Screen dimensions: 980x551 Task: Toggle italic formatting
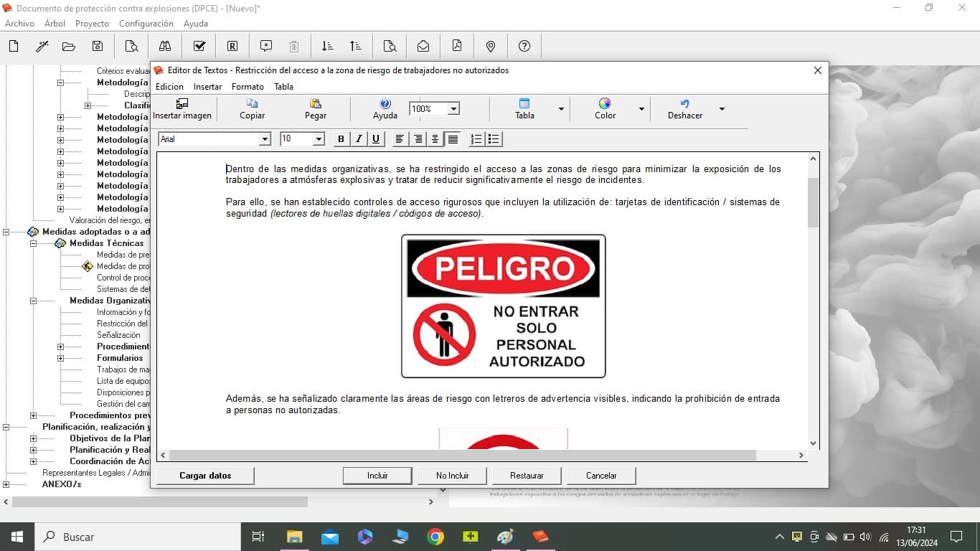click(x=359, y=139)
